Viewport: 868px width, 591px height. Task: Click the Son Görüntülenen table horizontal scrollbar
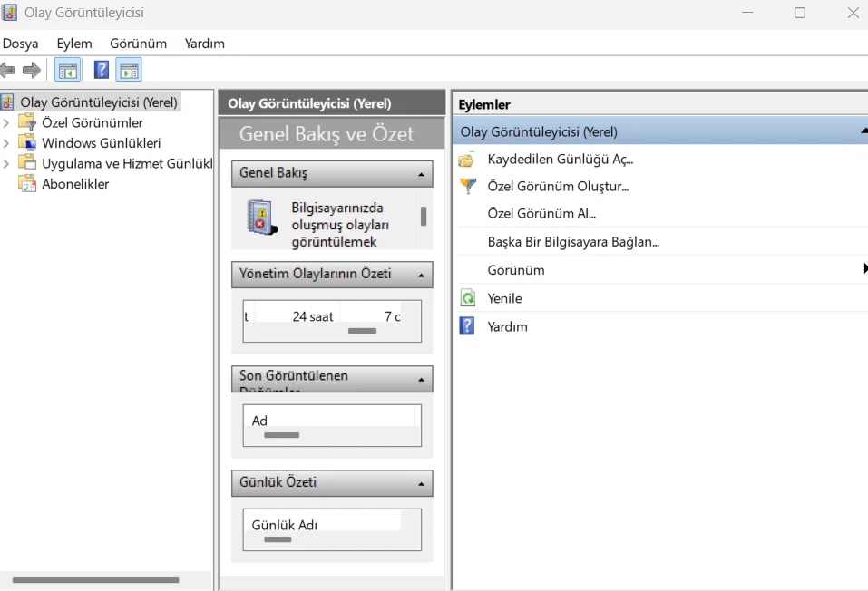point(282,435)
